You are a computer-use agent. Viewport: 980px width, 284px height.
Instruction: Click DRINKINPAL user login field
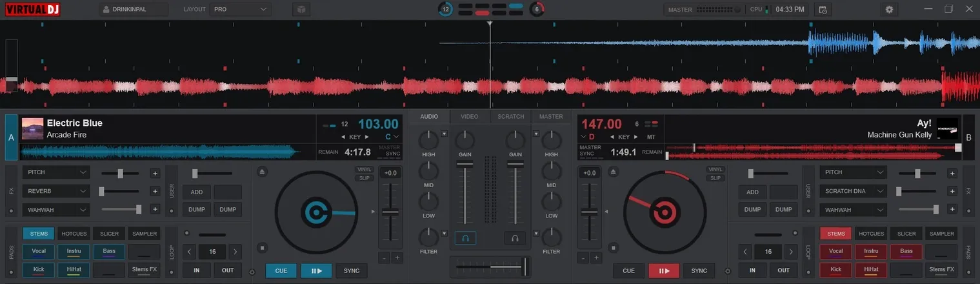(x=134, y=10)
